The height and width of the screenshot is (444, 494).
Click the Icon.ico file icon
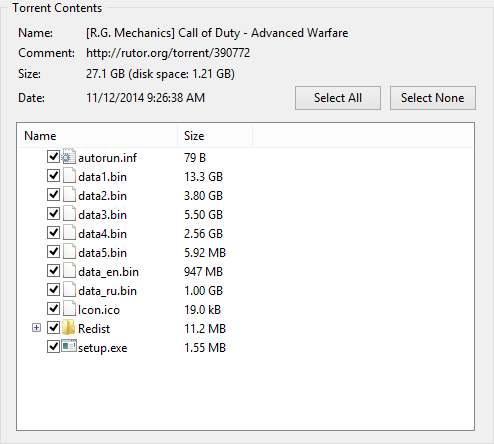(x=69, y=309)
